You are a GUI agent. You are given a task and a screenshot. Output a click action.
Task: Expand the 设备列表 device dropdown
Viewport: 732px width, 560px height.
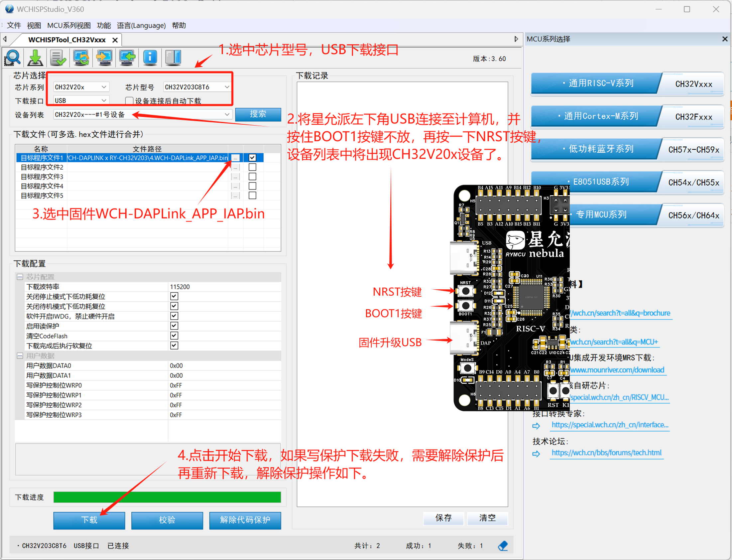point(227,114)
